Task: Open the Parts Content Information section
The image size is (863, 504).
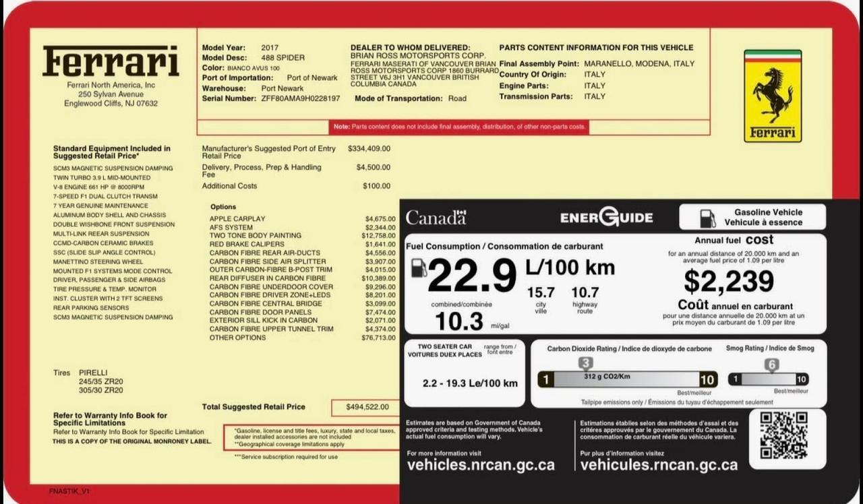Action: pyautogui.click(x=595, y=47)
